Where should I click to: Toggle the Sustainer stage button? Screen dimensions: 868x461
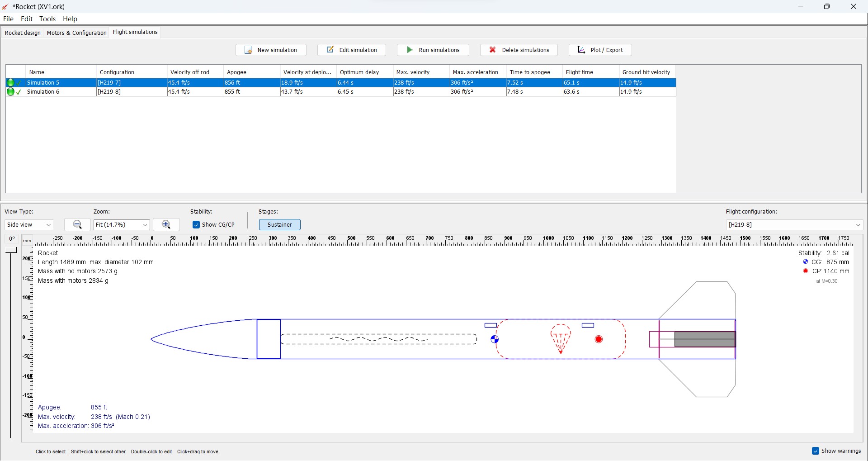tap(279, 225)
